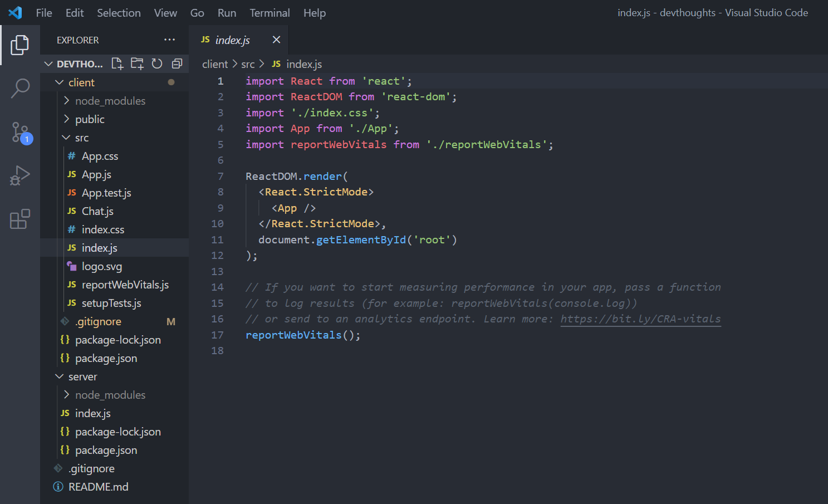Open Source Control view with badge
The height and width of the screenshot is (504, 828).
pyautogui.click(x=21, y=133)
